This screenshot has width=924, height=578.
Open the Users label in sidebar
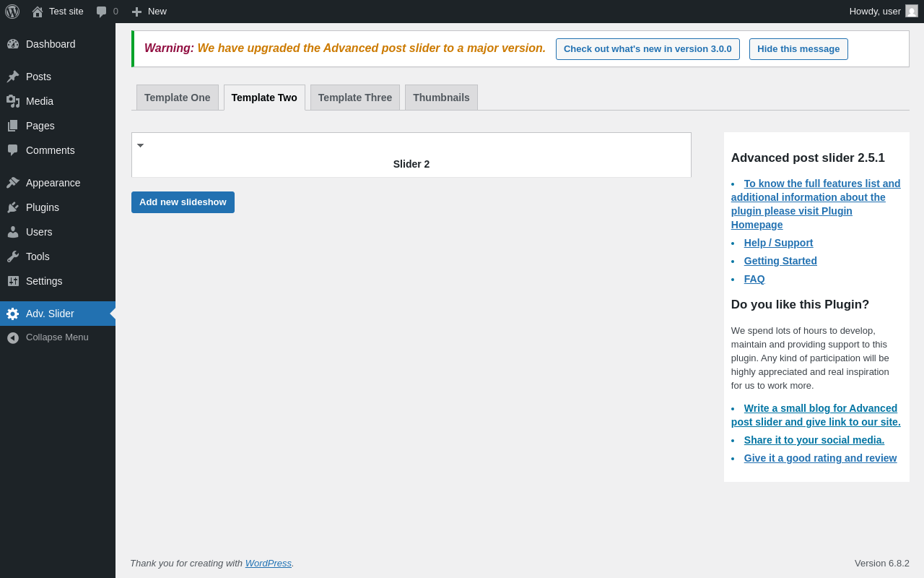pyautogui.click(x=39, y=232)
